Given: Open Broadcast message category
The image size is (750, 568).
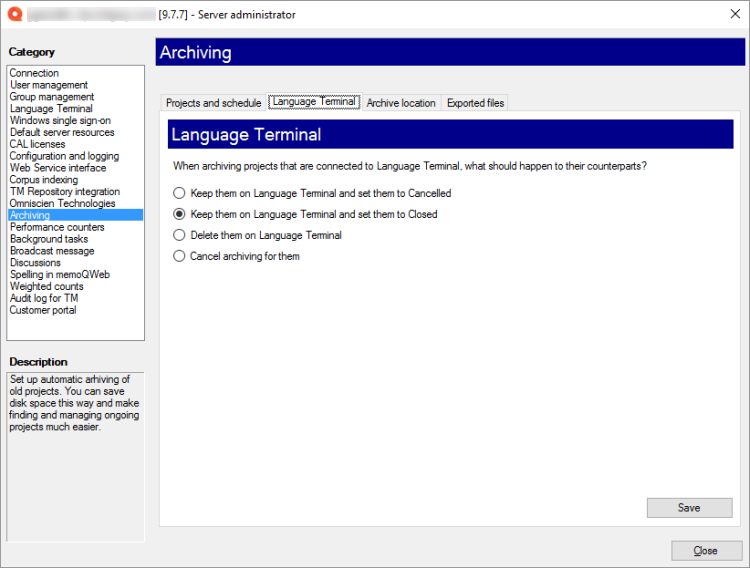Looking at the screenshot, I should (76, 251).
